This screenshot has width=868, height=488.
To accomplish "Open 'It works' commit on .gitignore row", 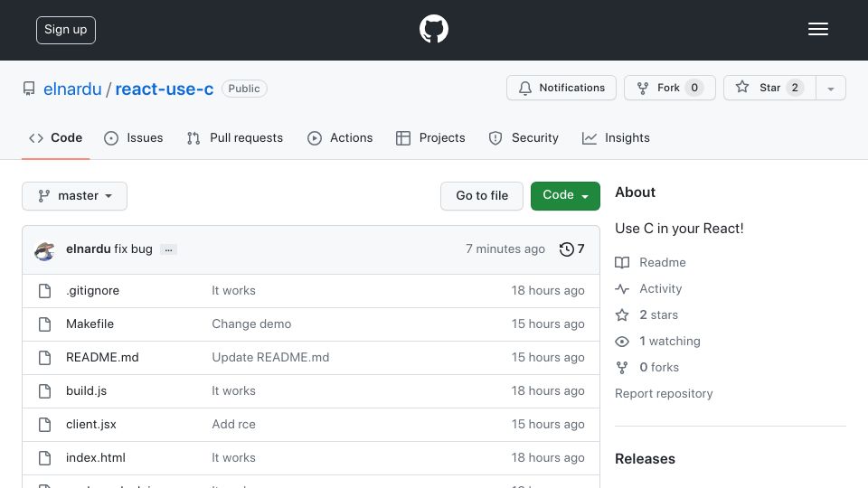I will click(233, 290).
